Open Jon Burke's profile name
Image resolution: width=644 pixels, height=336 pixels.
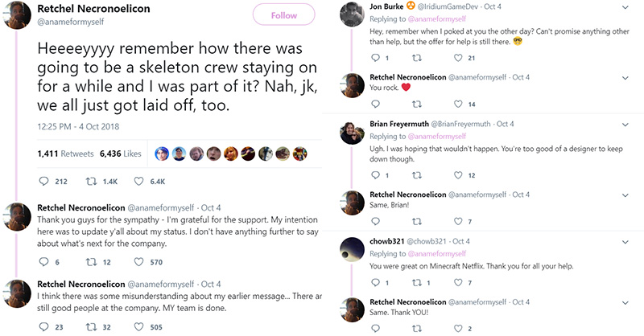coord(391,6)
